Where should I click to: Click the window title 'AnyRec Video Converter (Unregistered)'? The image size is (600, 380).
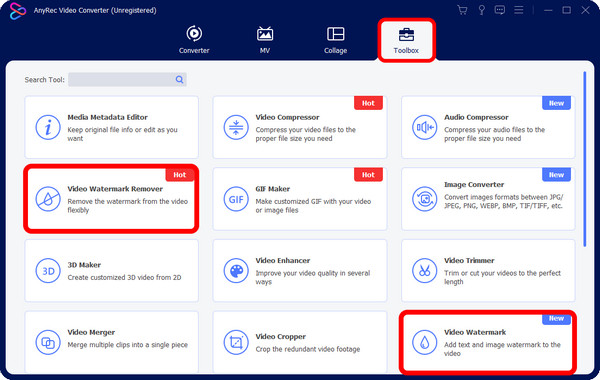click(95, 10)
